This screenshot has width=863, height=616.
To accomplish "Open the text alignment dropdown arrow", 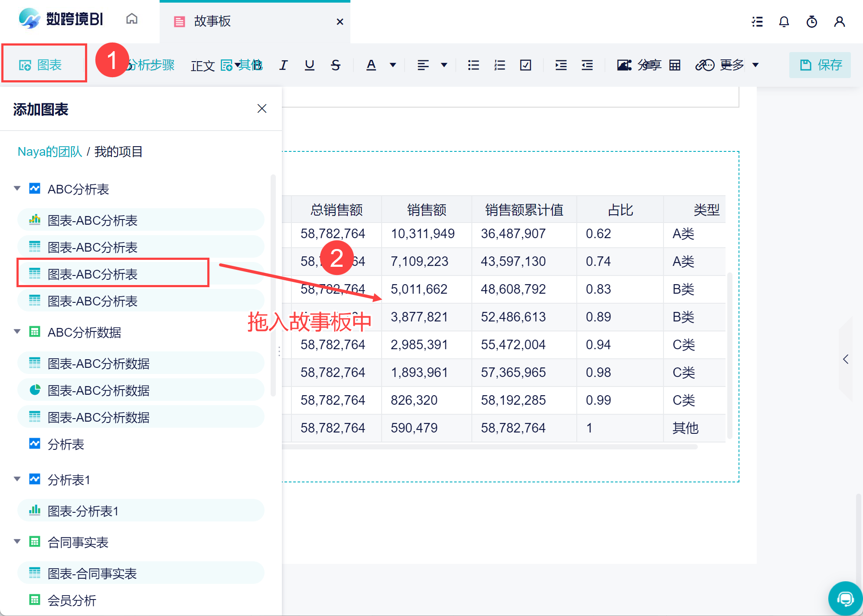I will (444, 65).
